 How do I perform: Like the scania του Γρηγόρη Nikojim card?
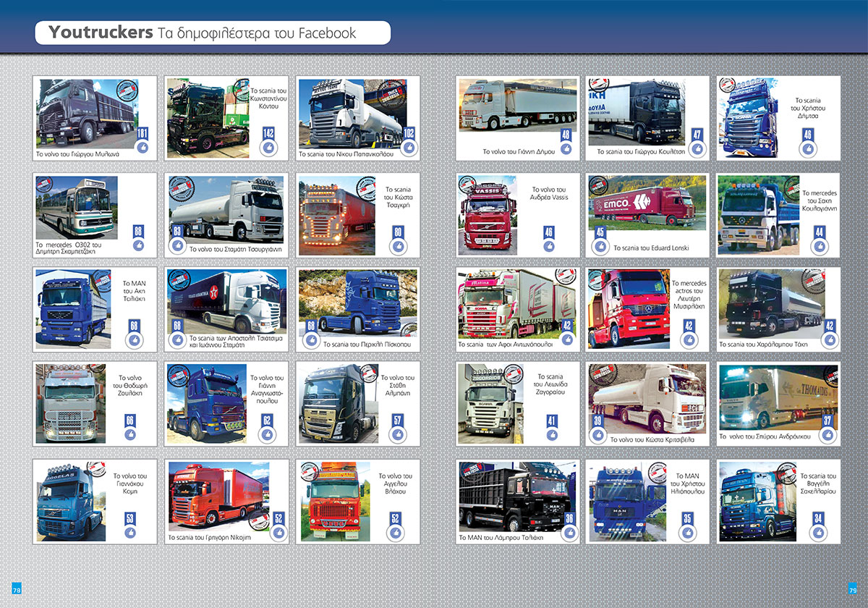tap(279, 533)
